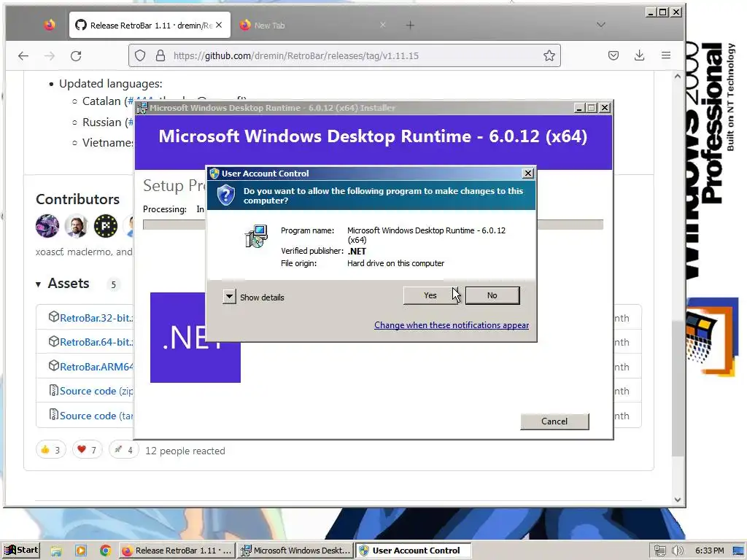Close the Release RetroBar tab
The image size is (747, 560).
[219, 25]
